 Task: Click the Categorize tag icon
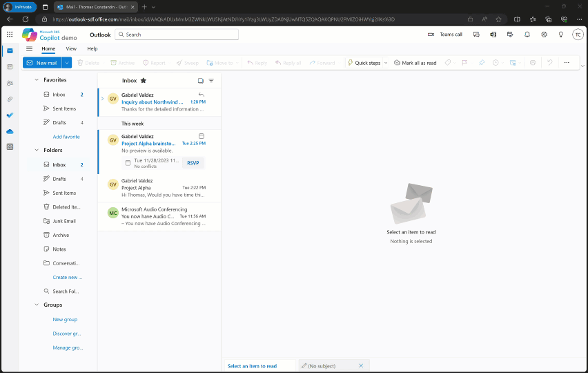click(448, 63)
